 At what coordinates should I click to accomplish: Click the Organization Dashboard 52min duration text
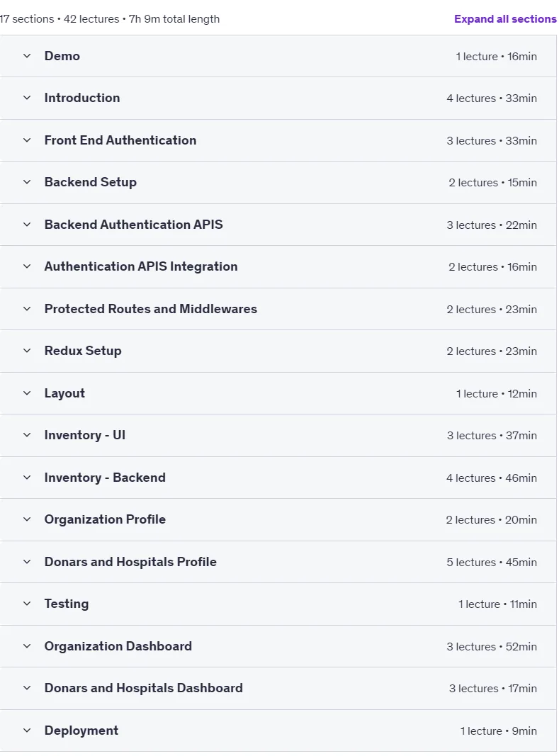point(521,647)
